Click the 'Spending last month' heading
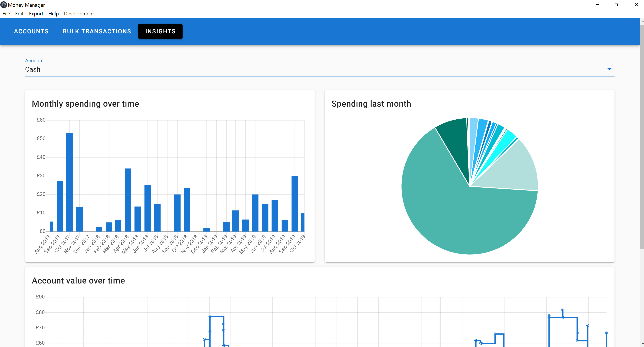The width and height of the screenshot is (644, 347). pyautogui.click(x=371, y=104)
